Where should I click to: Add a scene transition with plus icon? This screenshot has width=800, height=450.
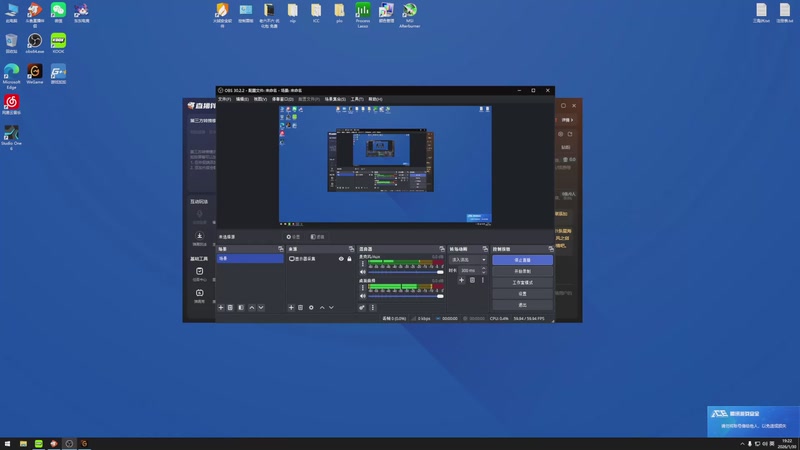(x=461, y=280)
